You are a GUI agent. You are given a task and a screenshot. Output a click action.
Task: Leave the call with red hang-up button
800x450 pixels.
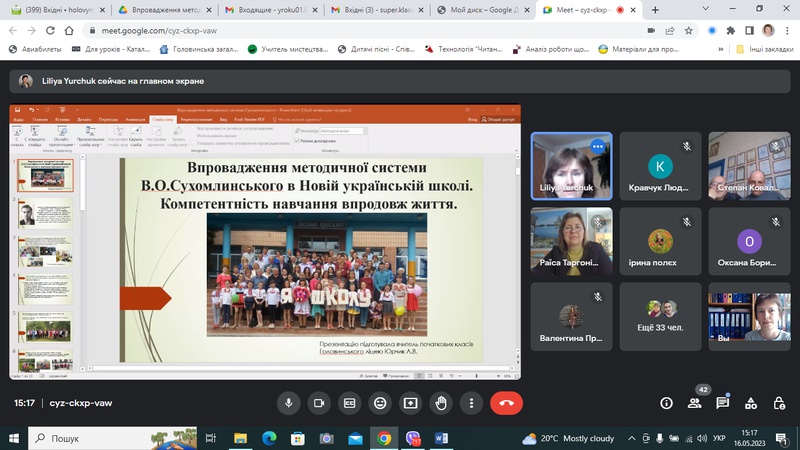(x=506, y=403)
